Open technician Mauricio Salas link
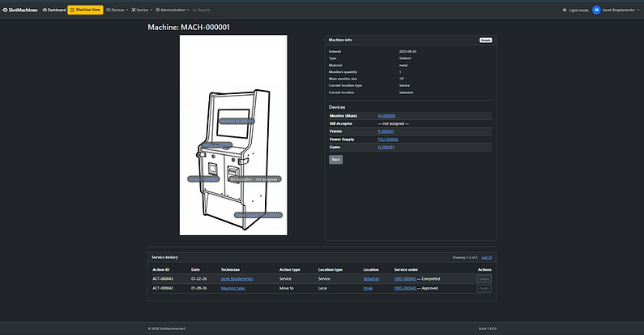The image size is (644, 335). coord(232,288)
